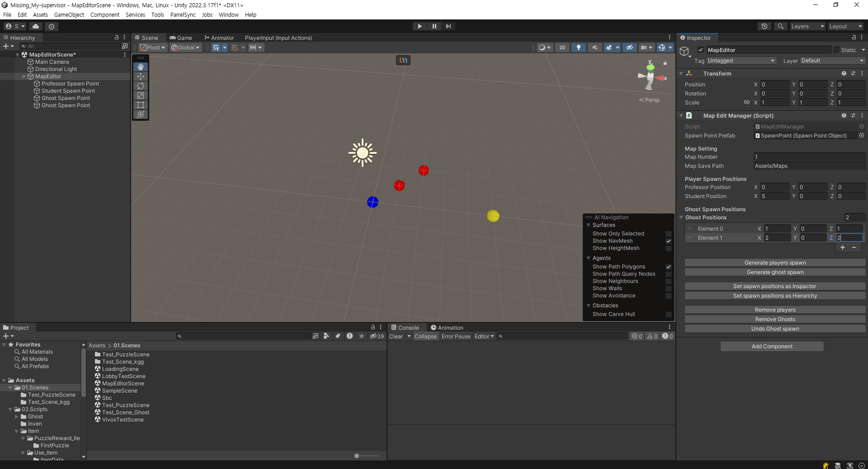Click Set spawn positions as Hierarchy
Screen dimensions: 868x469
pyautogui.click(x=775, y=296)
